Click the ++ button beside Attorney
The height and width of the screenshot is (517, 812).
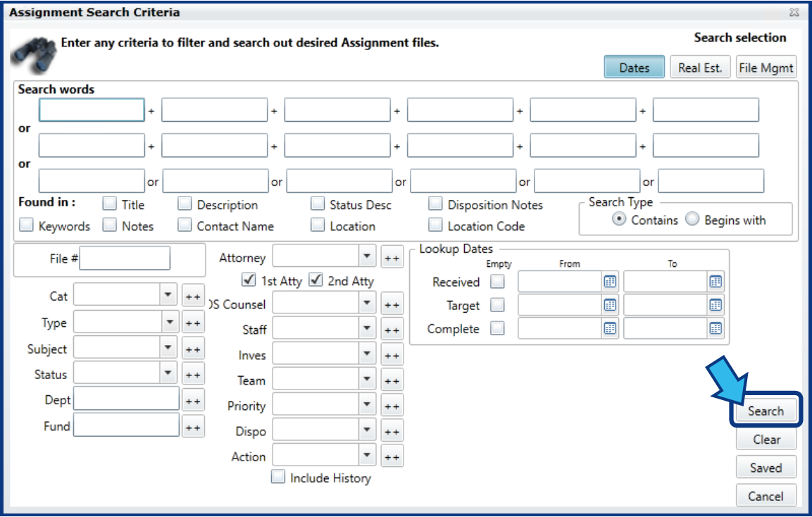coord(392,258)
